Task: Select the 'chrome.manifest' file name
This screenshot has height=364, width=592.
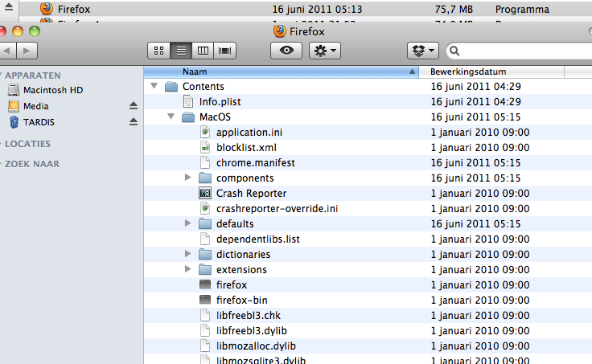Action: [256, 163]
